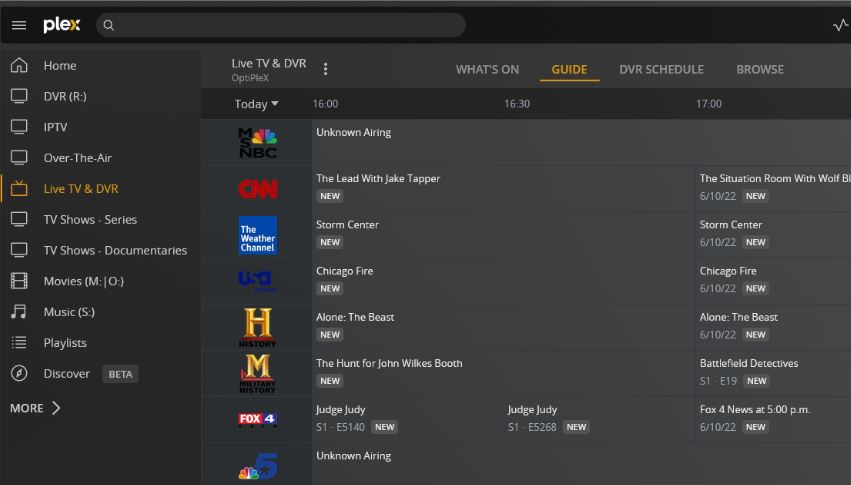Open The Lead With Jake Tapper airing
This screenshot has height=485, width=851.
(x=503, y=188)
